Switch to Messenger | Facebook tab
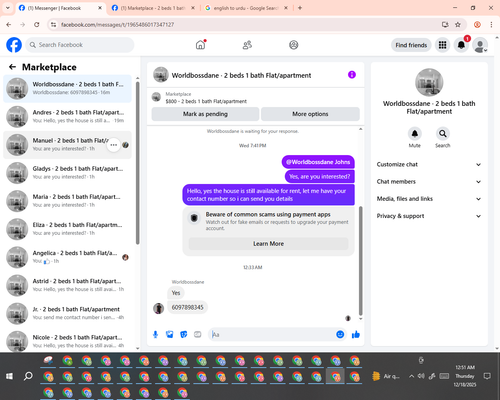 click(60, 8)
